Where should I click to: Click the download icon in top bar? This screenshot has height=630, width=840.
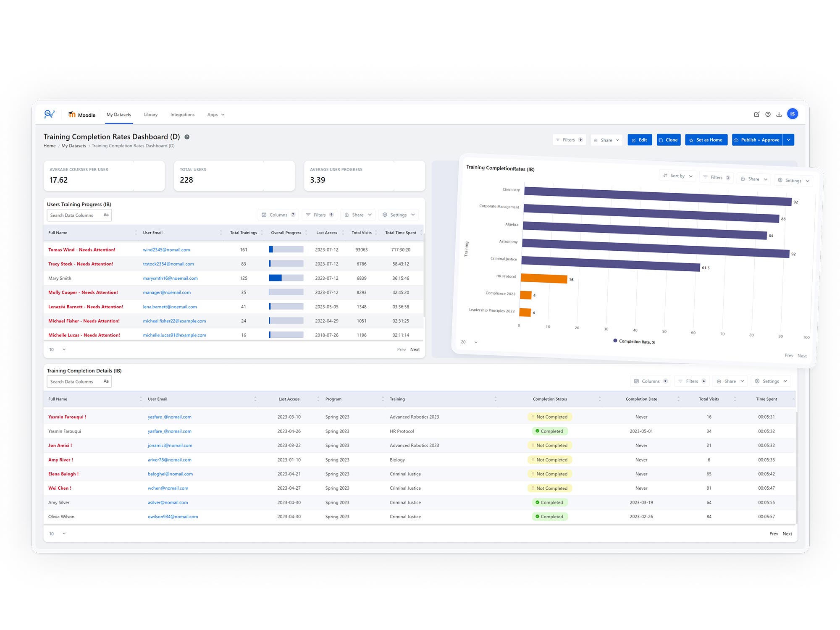tap(779, 114)
